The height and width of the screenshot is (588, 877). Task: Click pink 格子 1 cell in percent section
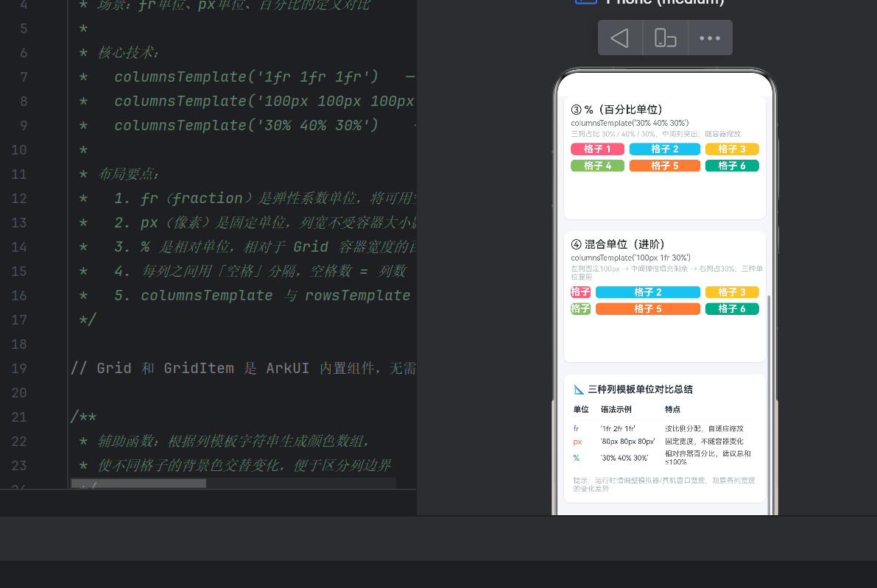pyautogui.click(x=597, y=149)
